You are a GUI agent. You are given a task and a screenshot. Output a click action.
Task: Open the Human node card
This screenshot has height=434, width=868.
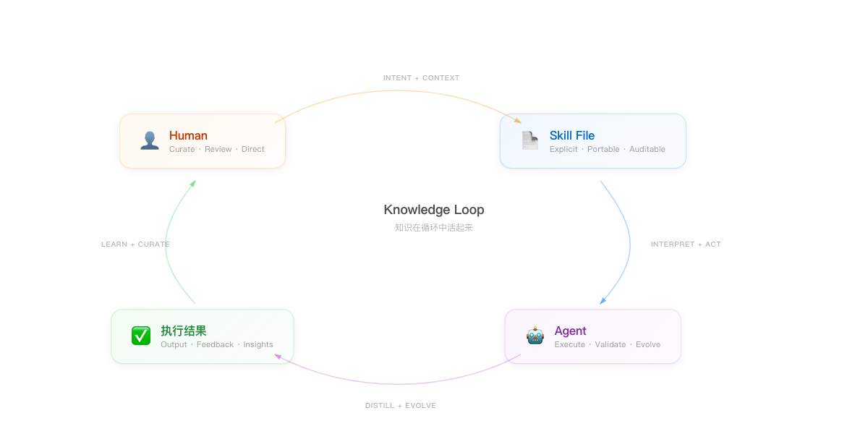tap(203, 141)
